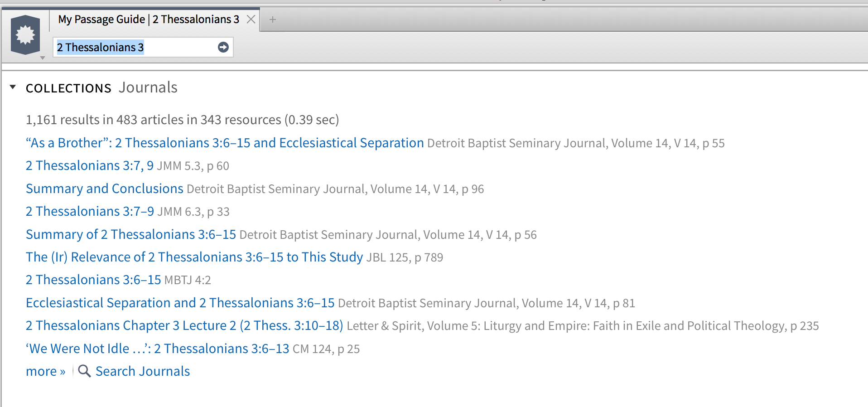The image size is (868, 407).
Task: Click the Passage Guide panel menu icon
Action: pos(25,35)
